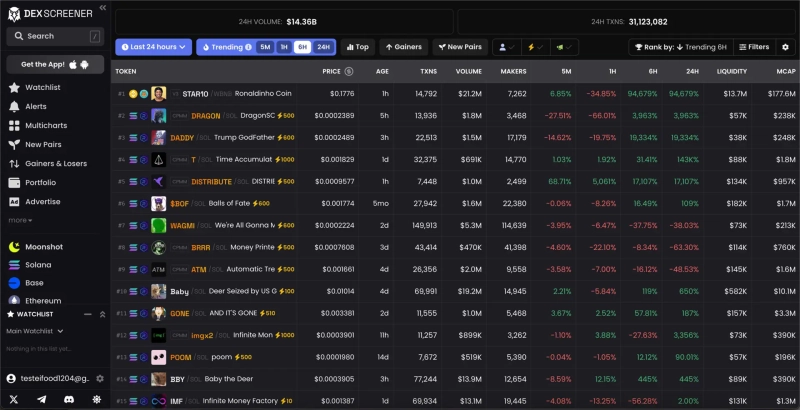Expand the Main Watchlist selector
This screenshot has width=800, height=410.
(35, 330)
